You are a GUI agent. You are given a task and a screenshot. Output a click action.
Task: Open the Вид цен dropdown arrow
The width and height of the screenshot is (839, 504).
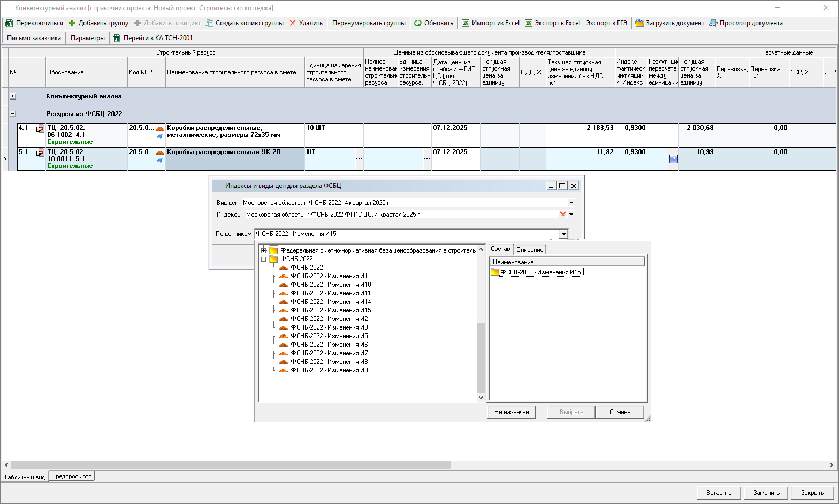[x=571, y=203]
